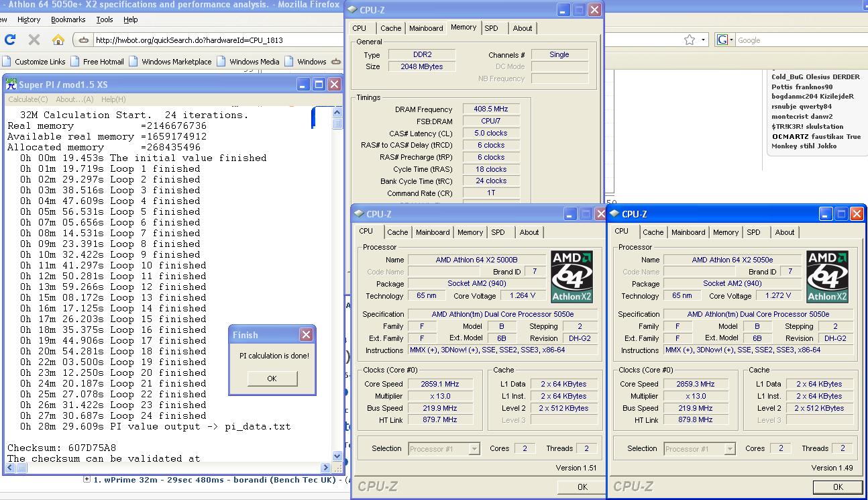Open the Help menu in Firefox

tap(131, 19)
